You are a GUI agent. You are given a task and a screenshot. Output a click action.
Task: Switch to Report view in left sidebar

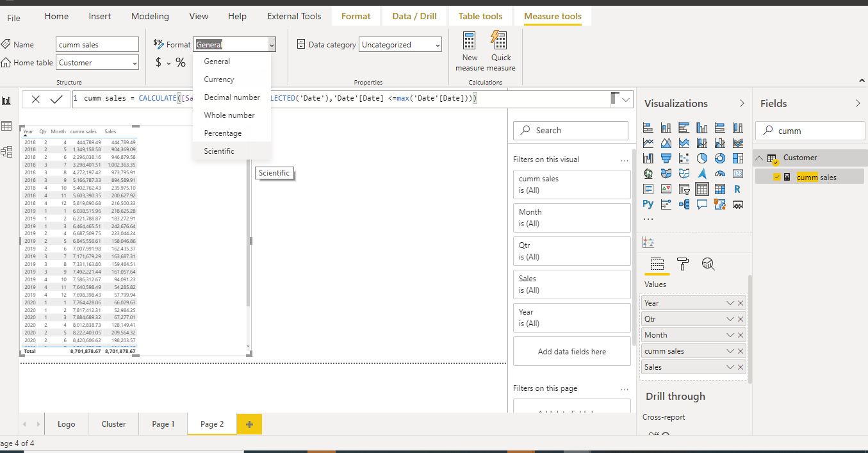(7, 101)
